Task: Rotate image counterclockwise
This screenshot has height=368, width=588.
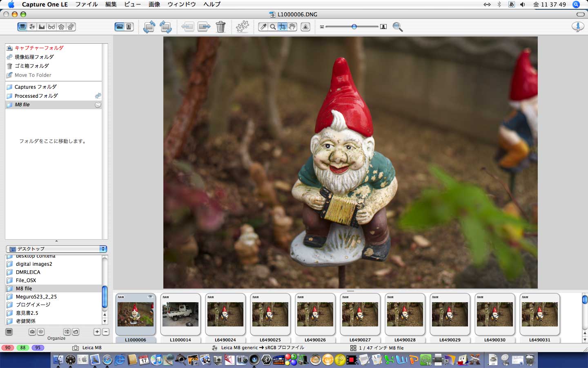Action: click(x=149, y=27)
